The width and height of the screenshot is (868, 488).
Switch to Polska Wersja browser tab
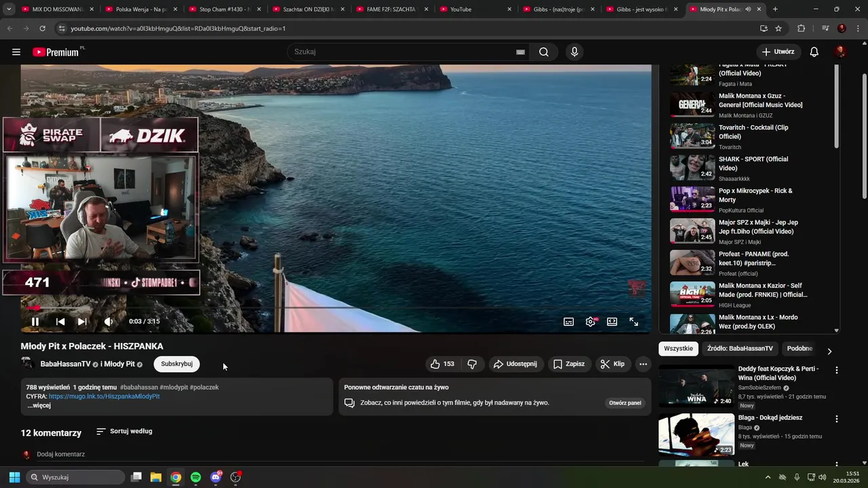(x=141, y=9)
